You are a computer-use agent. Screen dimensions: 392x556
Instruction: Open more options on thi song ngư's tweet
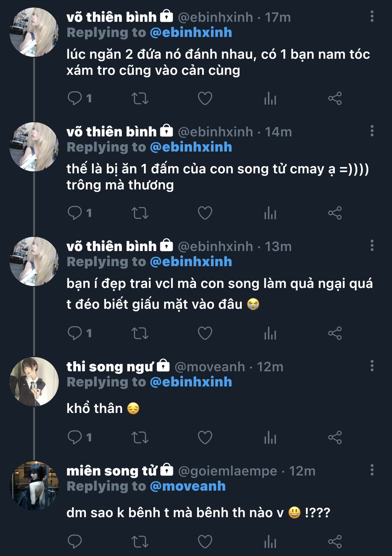tap(372, 366)
